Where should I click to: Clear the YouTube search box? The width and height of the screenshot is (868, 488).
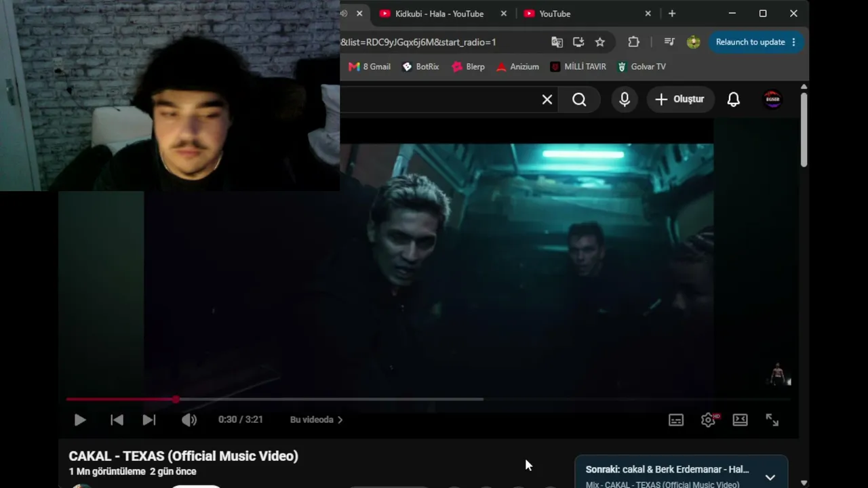click(x=547, y=100)
